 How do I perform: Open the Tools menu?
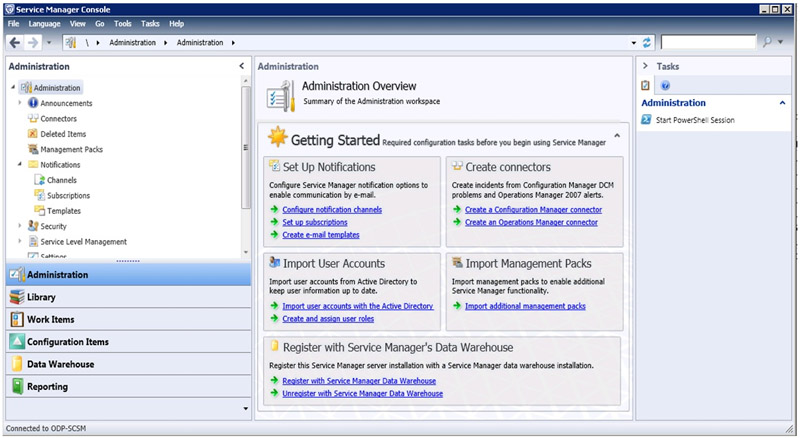[122, 23]
